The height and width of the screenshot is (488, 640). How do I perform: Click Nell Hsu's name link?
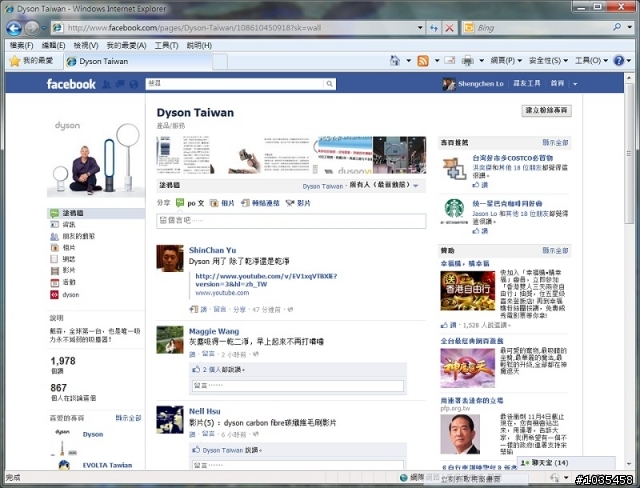click(x=204, y=411)
